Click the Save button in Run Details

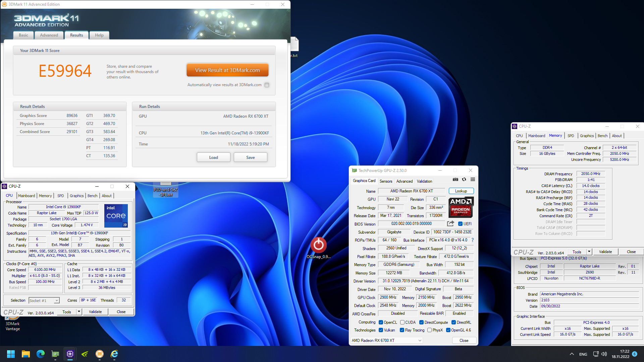[251, 158]
